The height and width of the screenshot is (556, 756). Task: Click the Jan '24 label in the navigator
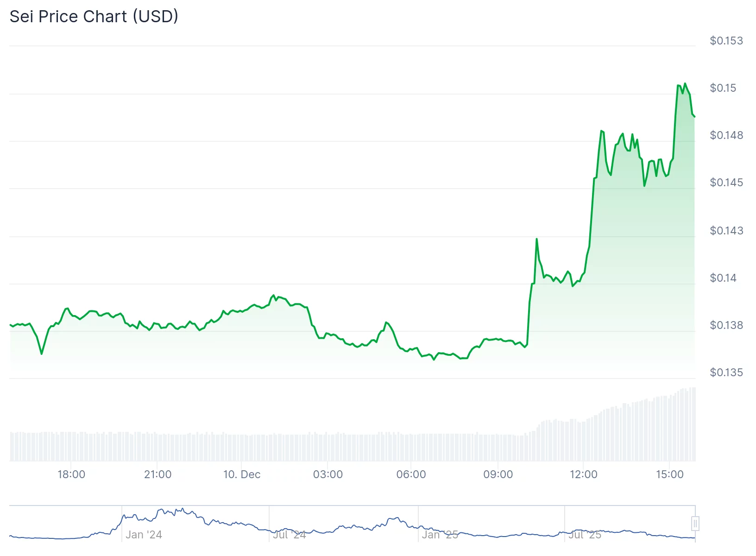(x=144, y=534)
